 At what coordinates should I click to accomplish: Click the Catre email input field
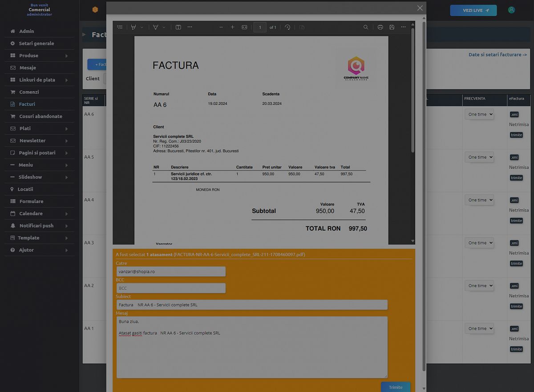click(x=170, y=272)
